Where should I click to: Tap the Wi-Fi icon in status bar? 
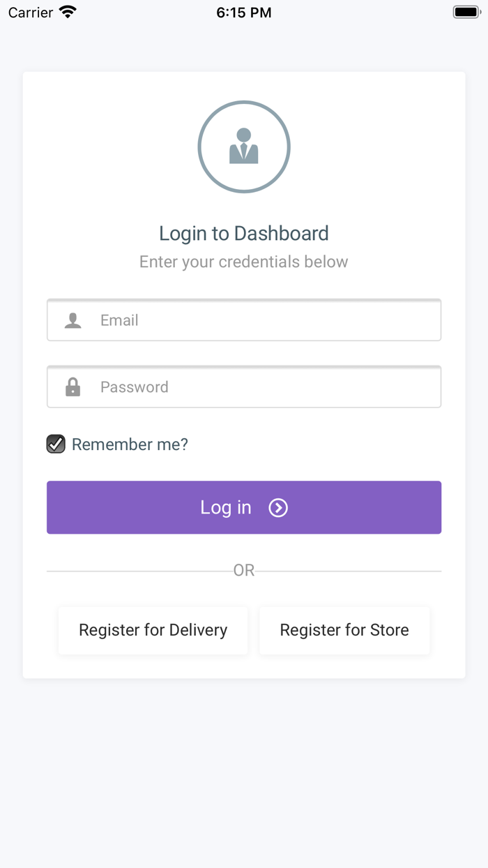pyautogui.click(x=68, y=12)
